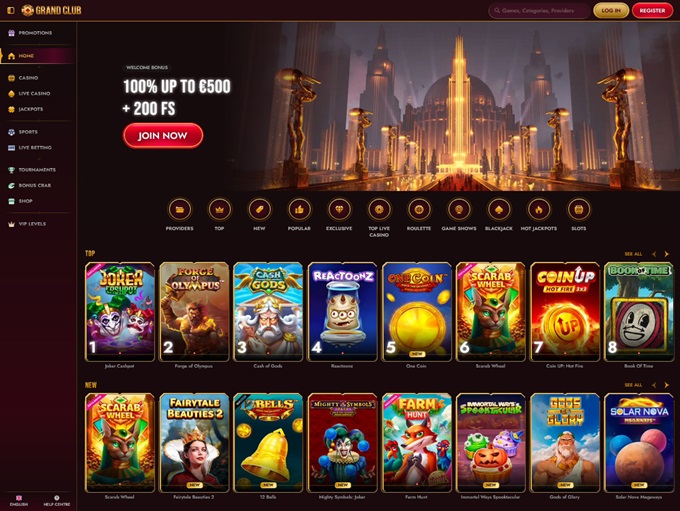This screenshot has height=511, width=680.
Task: Open the Hot Jackpots flame icon
Action: click(539, 210)
